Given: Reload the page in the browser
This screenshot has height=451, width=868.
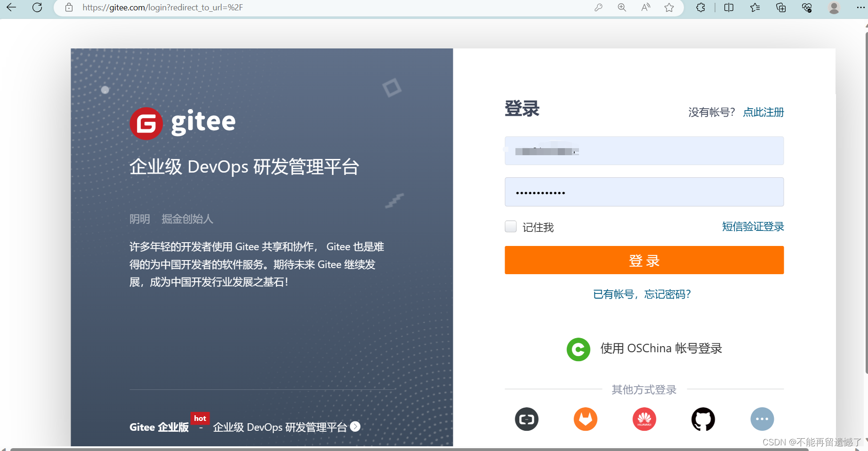Looking at the screenshot, I should [x=37, y=7].
